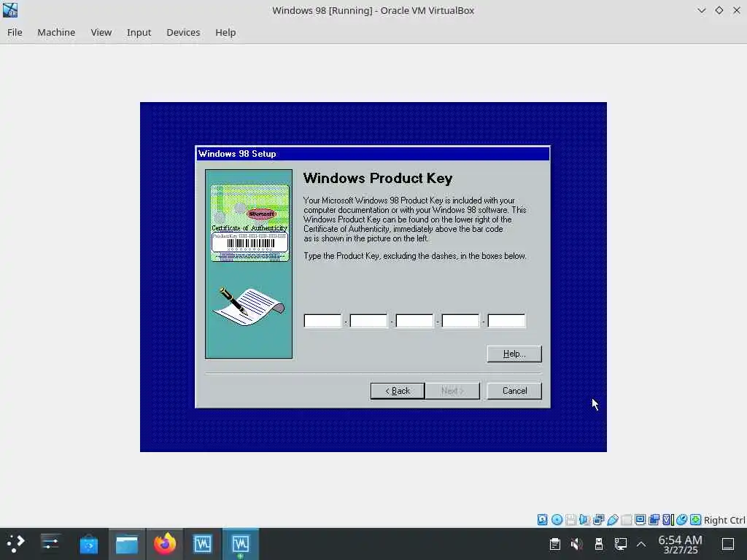
Task: Open the KDE application launcher
Action: tap(16, 543)
